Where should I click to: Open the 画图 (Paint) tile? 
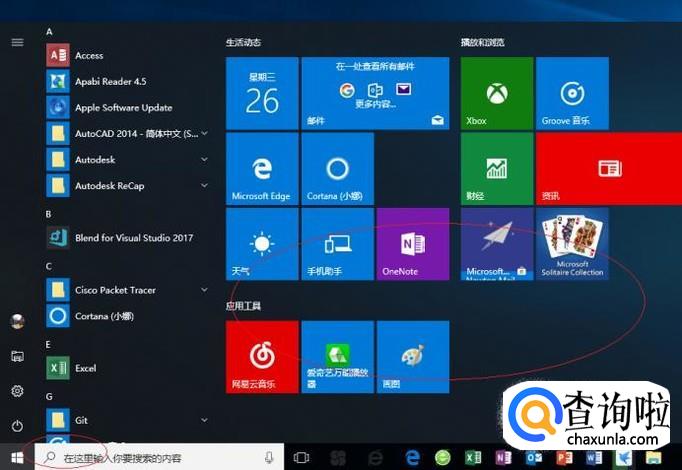point(412,357)
